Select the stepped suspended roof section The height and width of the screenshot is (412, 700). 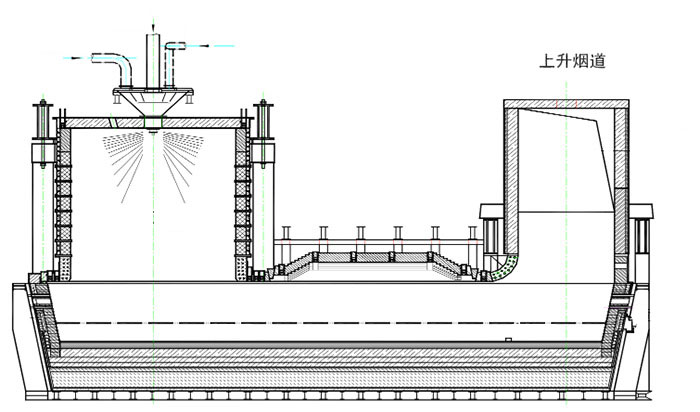tap(378, 259)
